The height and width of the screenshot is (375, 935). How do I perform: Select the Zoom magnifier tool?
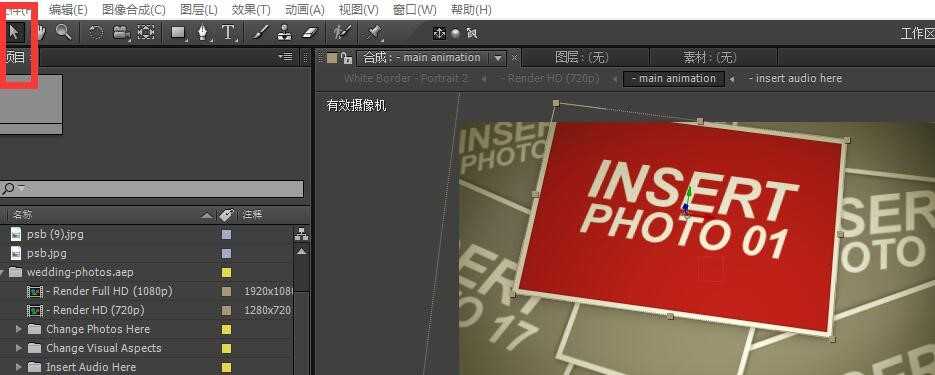click(x=63, y=32)
